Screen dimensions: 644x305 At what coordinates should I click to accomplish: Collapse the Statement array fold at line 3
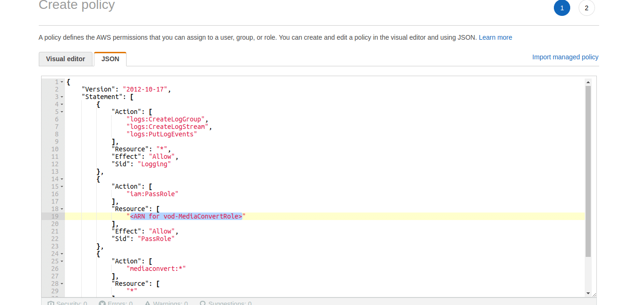pos(62,97)
